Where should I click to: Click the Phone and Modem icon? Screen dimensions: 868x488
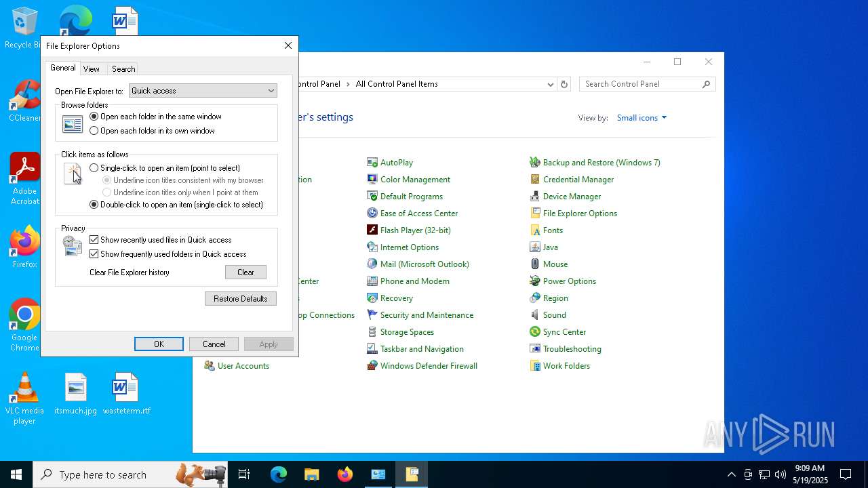point(372,281)
